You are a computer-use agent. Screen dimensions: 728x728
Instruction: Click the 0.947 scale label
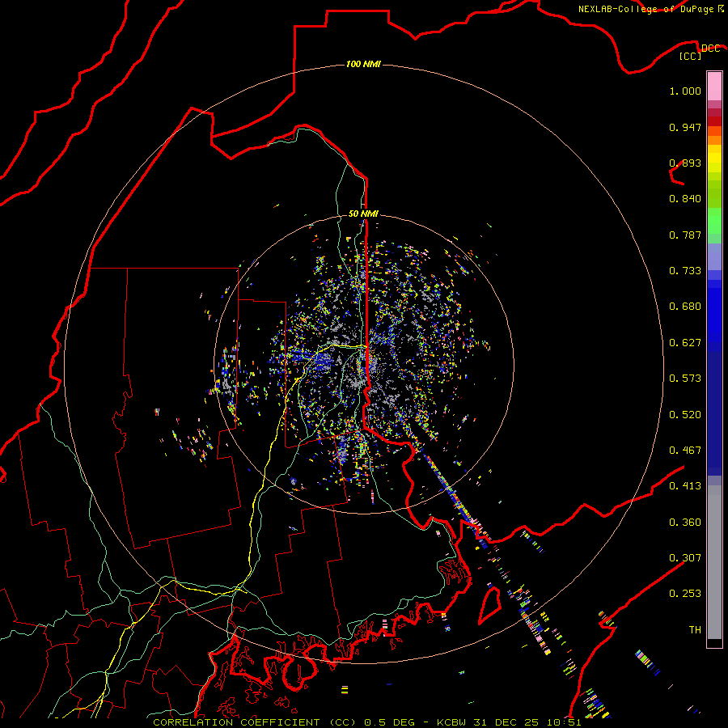pyautogui.click(x=685, y=127)
